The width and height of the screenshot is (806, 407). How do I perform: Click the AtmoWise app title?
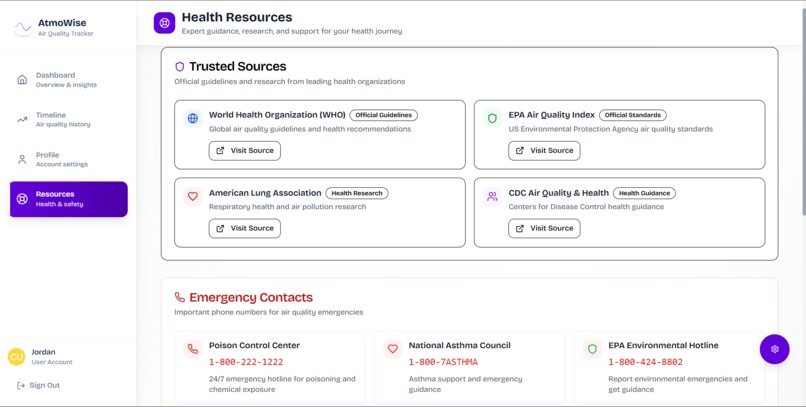(62, 23)
